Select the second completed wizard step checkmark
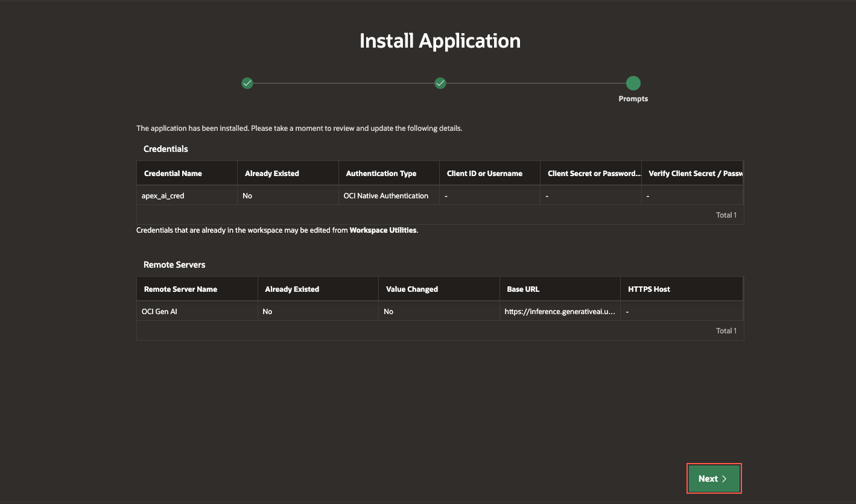Image resolution: width=856 pixels, height=504 pixels. point(440,83)
